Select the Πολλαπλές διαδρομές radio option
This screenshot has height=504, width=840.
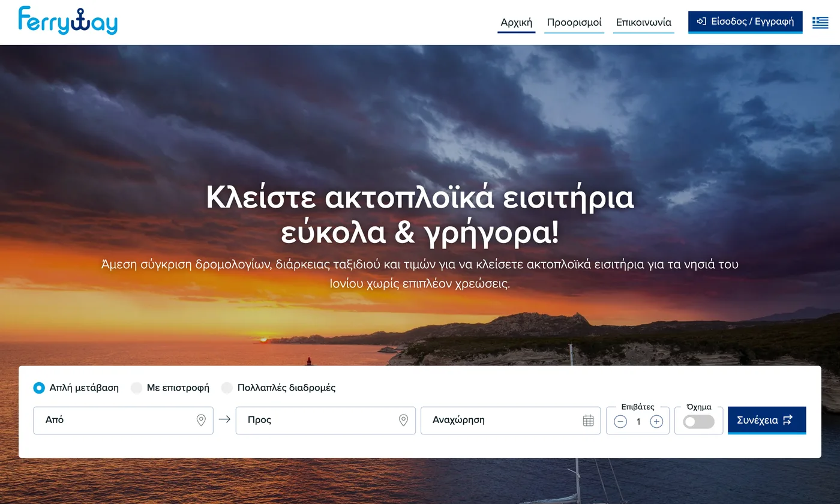[227, 388]
